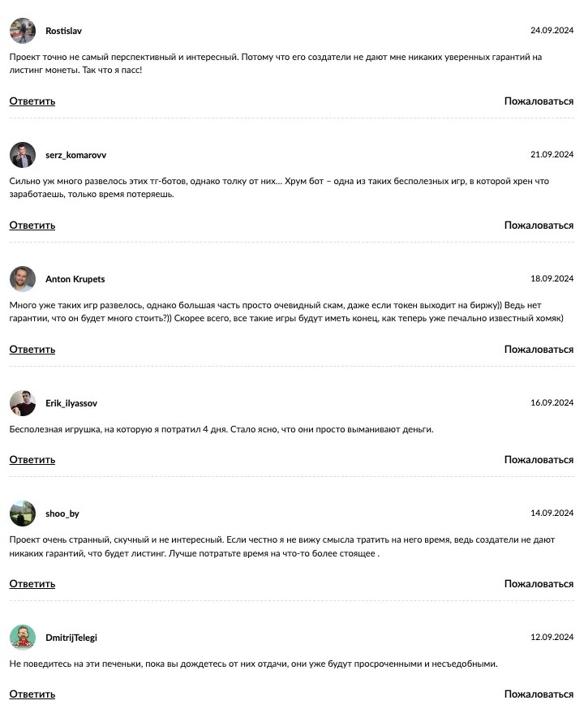Viewport: 588px width, 709px height.
Task: Click the username DmitrijTelegi
Action: (71, 638)
